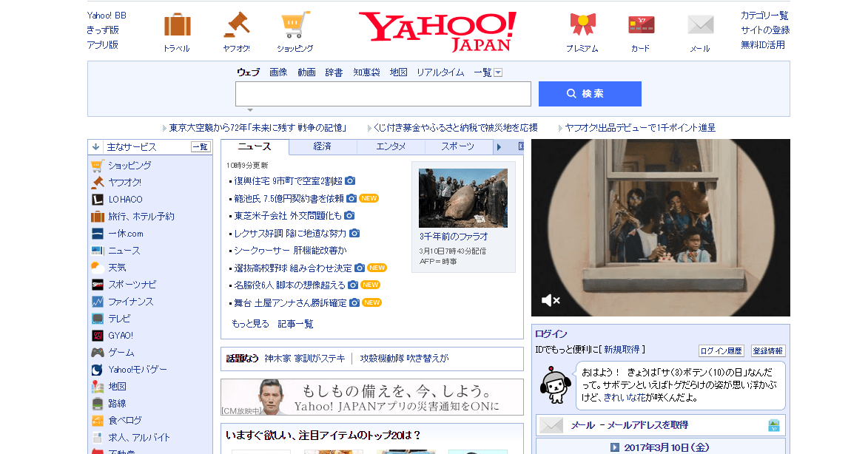Screen dimensions: 868x454
Task: Click the sidebar ヤフオク! gavel icon
Action: (x=98, y=182)
